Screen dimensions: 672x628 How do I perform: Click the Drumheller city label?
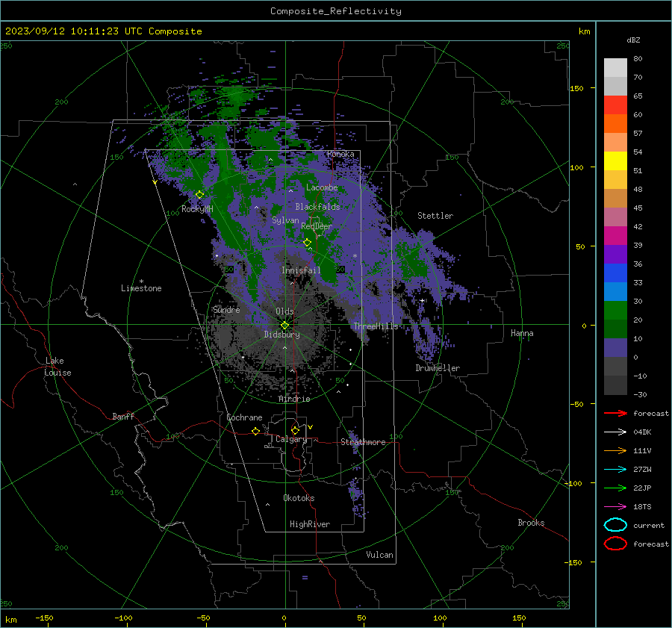pyautogui.click(x=438, y=368)
